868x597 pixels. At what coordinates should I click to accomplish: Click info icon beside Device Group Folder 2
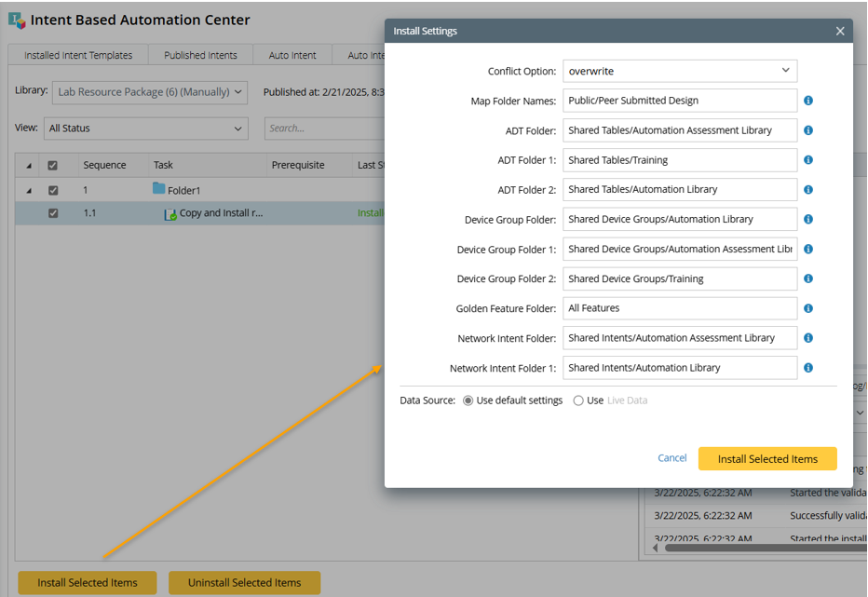tap(808, 278)
